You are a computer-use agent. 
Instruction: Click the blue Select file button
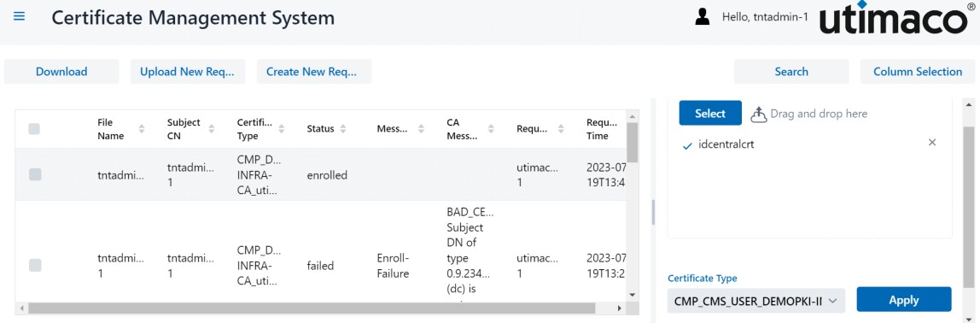(710, 114)
